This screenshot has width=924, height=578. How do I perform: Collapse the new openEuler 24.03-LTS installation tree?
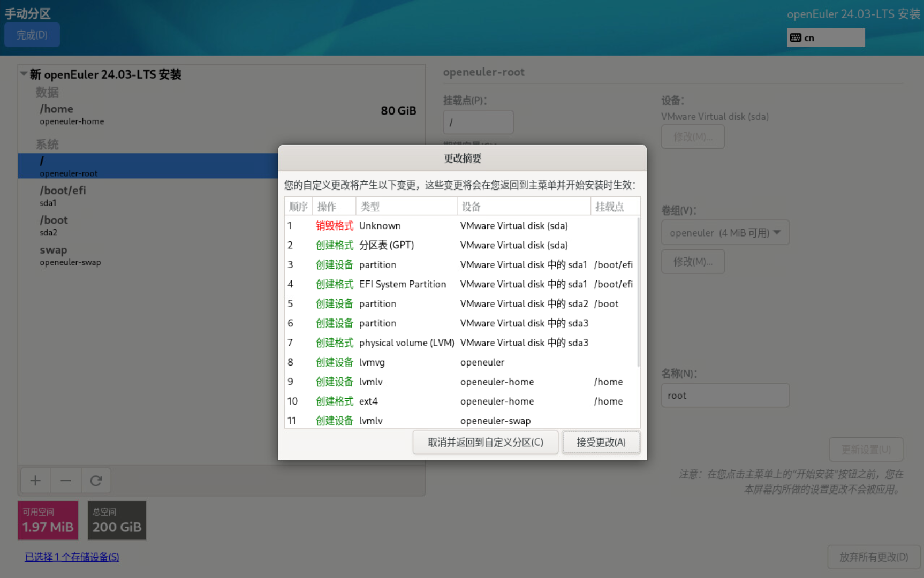tap(24, 74)
